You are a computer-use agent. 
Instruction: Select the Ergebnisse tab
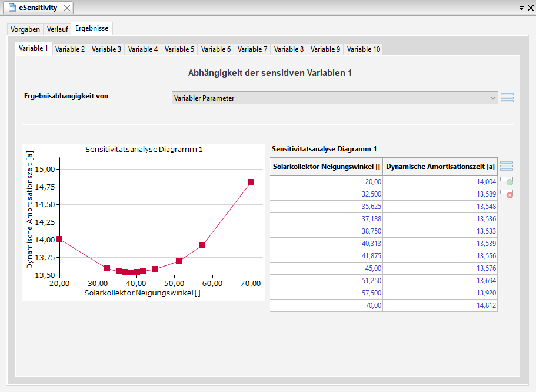(92, 28)
